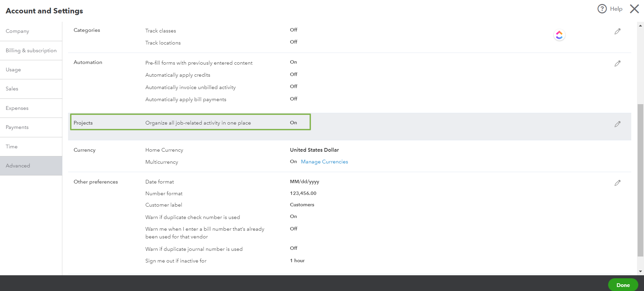Click Track classes Off setting

(x=293, y=30)
